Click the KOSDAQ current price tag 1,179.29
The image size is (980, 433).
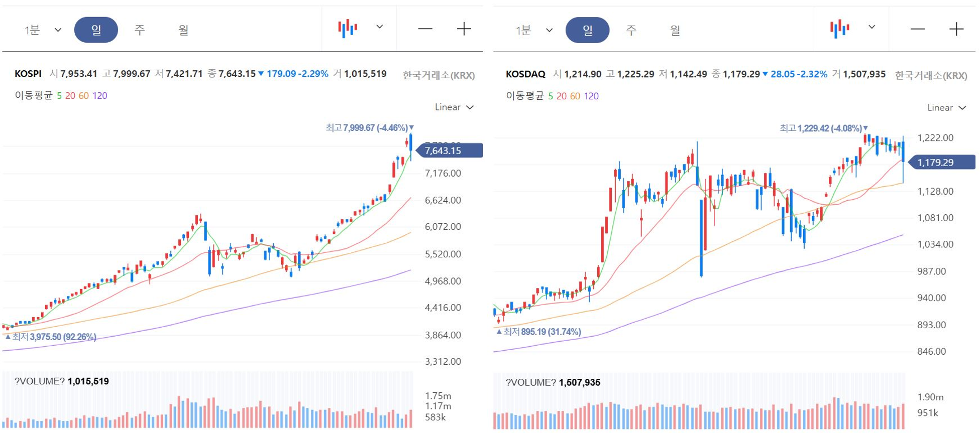[x=942, y=162]
